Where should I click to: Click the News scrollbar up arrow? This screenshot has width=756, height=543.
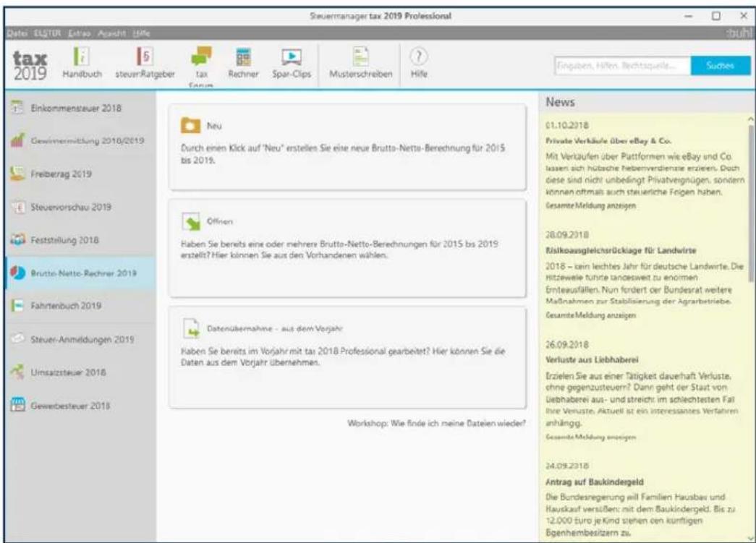tap(751, 119)
